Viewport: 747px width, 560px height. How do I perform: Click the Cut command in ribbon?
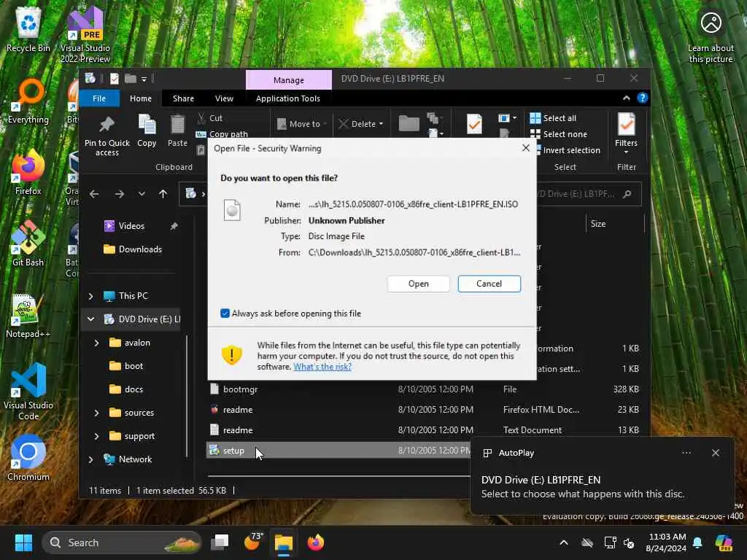click(209, 118)
